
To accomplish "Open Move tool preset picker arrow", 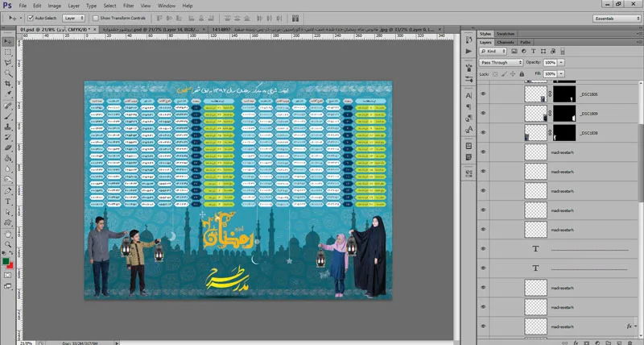I will (x=21, y=18).
